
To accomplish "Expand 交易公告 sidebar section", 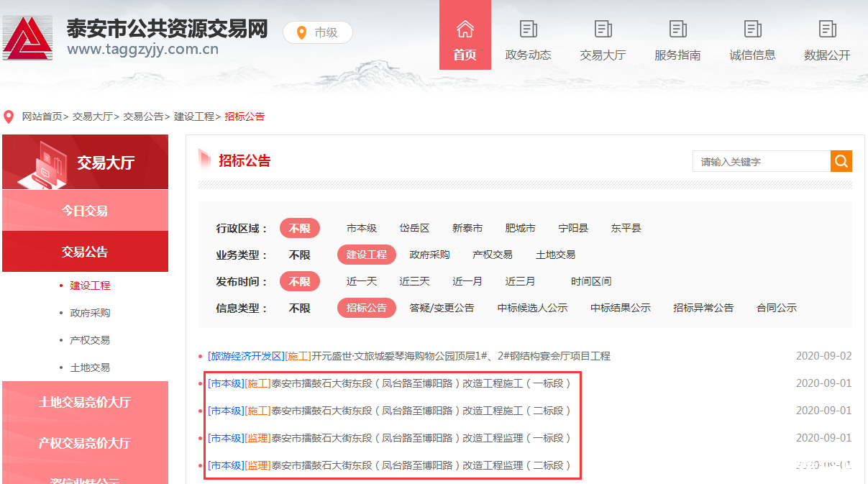I will coord(85,252).
